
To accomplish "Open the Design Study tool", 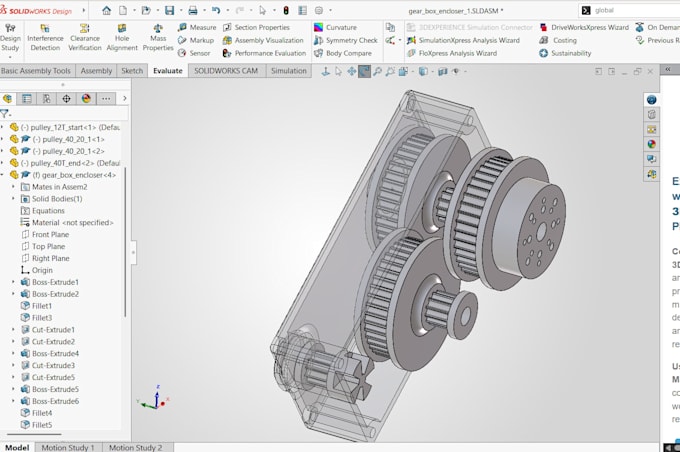I will pyautogui.click(x=10, y=38).
